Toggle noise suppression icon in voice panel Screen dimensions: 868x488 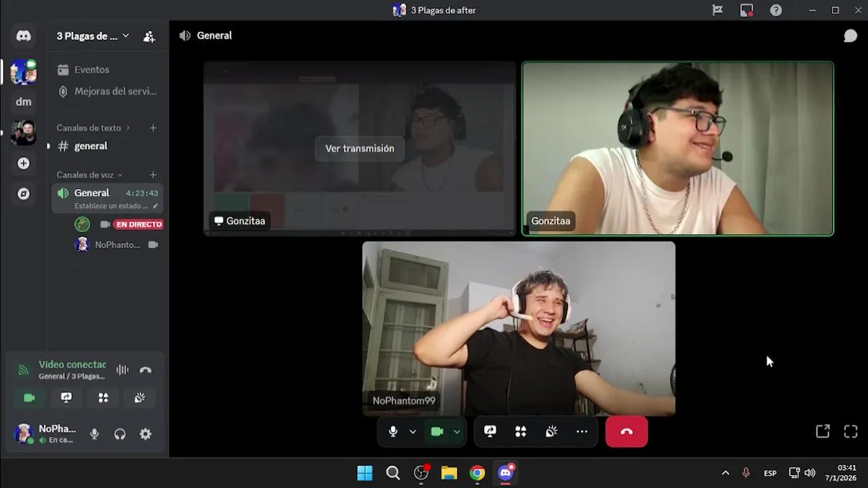click(x=122, y=370)
